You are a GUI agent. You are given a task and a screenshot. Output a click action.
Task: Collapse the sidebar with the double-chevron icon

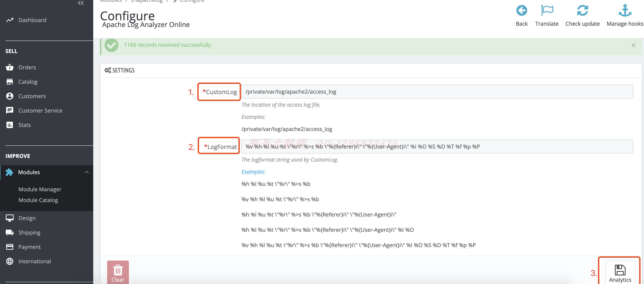tap(81, 3)
